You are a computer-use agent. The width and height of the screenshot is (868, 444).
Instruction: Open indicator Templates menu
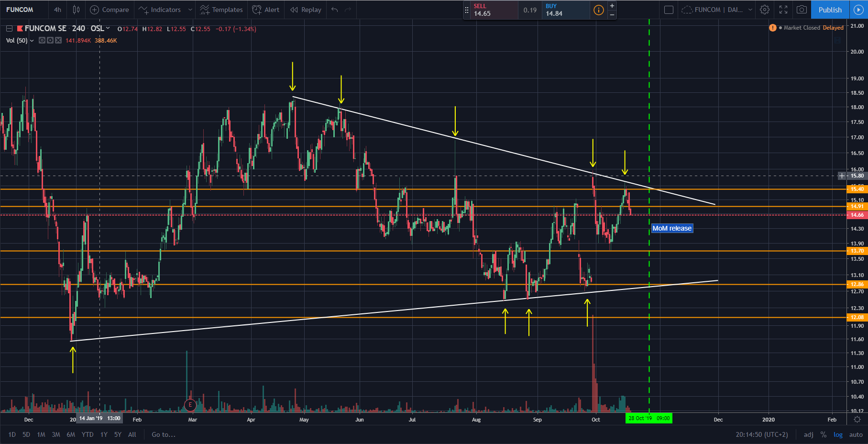point(221,10)
